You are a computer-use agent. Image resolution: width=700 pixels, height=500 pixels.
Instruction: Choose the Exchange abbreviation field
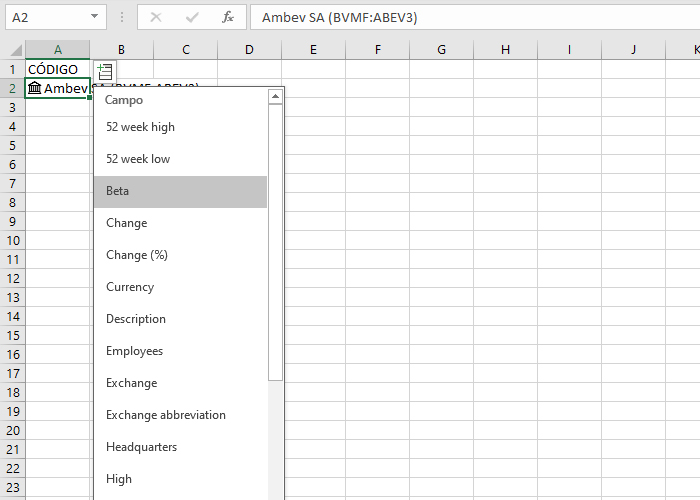(180, 415)
